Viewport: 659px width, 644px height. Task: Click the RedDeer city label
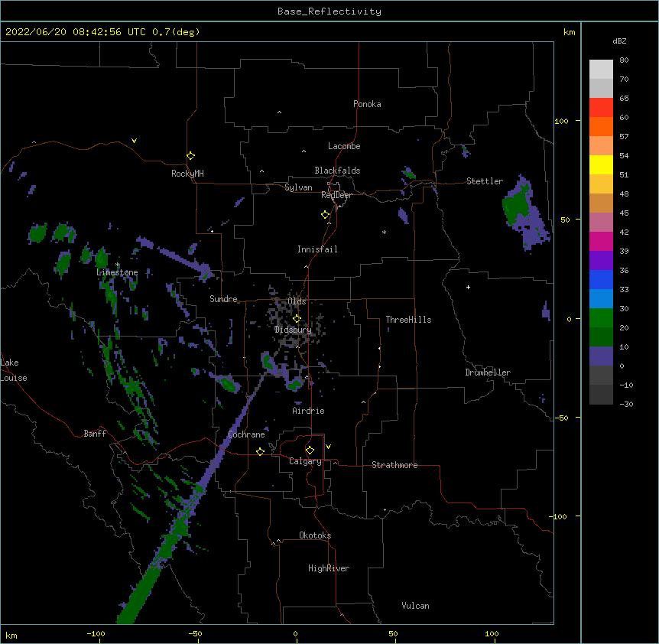pyautogui.click(x=336, y=195)
